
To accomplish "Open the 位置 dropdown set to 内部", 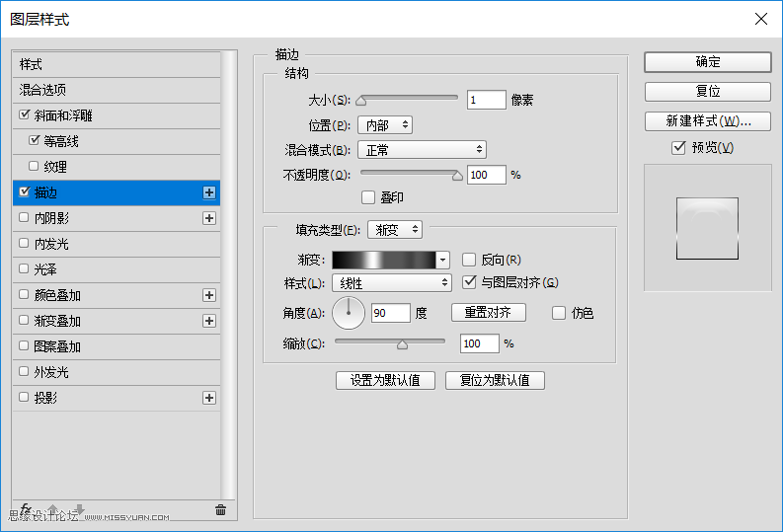I will click(x=384, y=125).
